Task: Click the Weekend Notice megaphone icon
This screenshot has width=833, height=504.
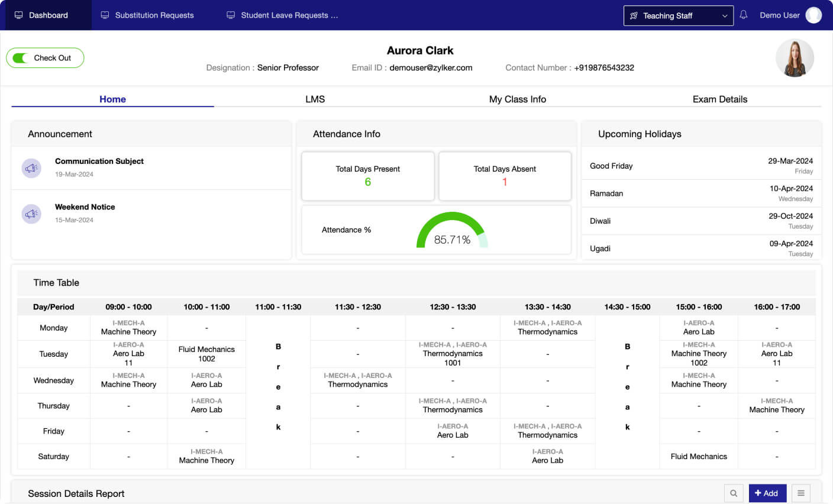Action: [x=31, y=214]
